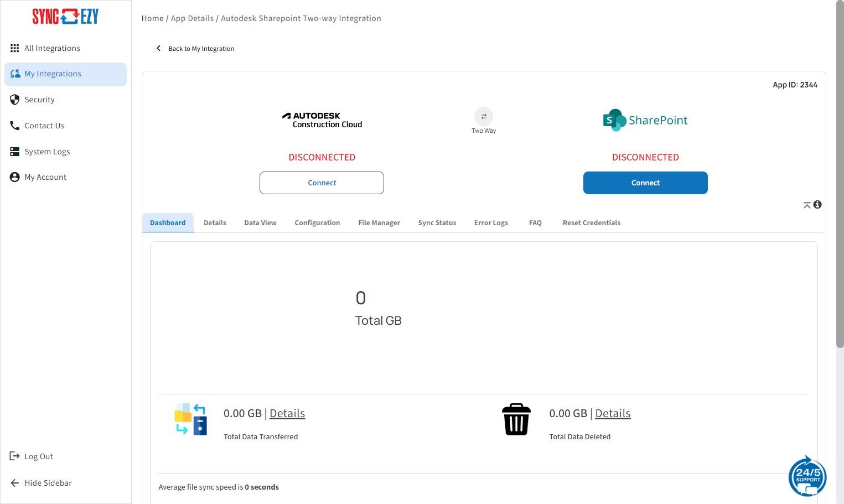Click the Total Data Transferred label
Image resolution: width=844 pixels, height=504 pixels.
pyautogui.click(x=261, y=437)
